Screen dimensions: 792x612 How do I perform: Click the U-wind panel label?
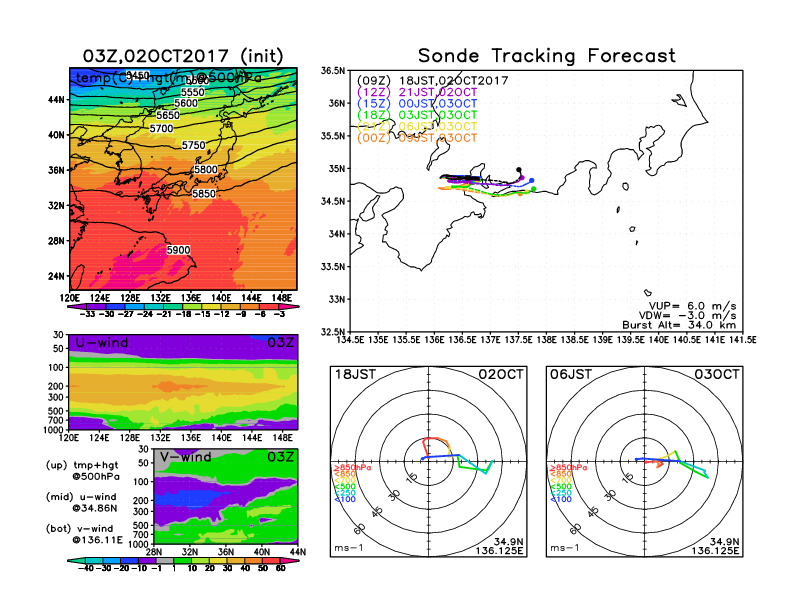click(x=101, y=344)
